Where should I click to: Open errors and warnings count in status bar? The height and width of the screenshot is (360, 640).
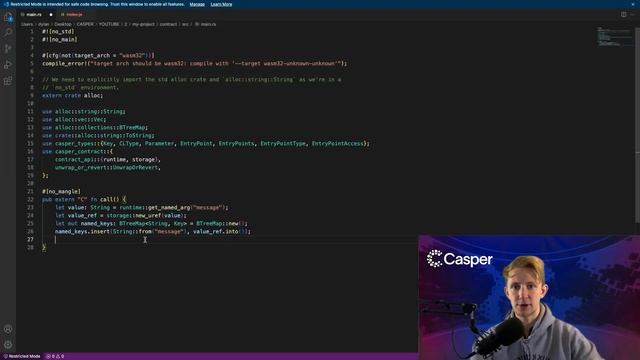pyautogui.click(x=55, y=356)
